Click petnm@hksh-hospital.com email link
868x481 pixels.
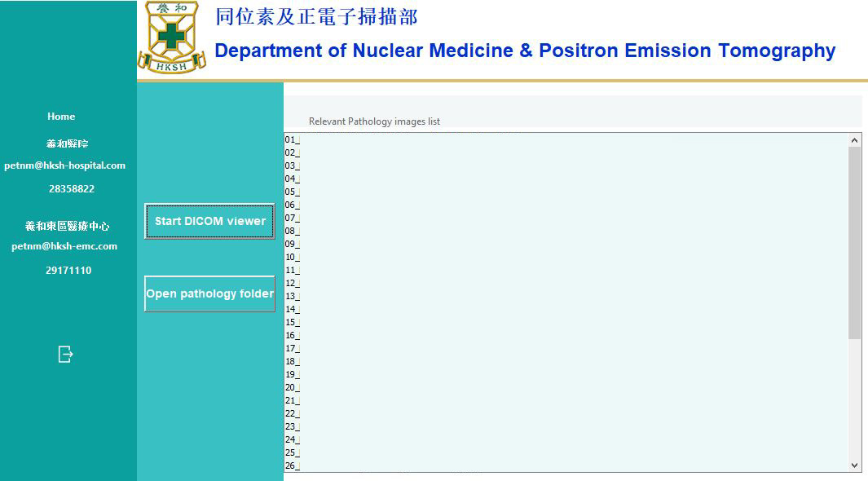coord(65,165)
